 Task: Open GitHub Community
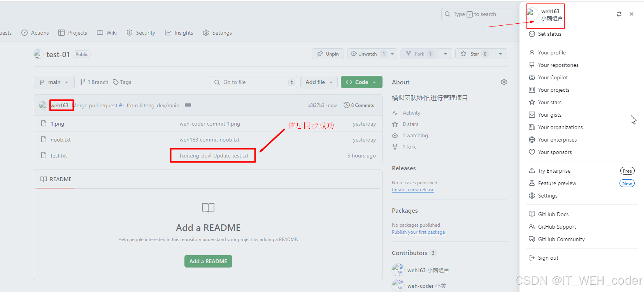[x=582, y=239]
